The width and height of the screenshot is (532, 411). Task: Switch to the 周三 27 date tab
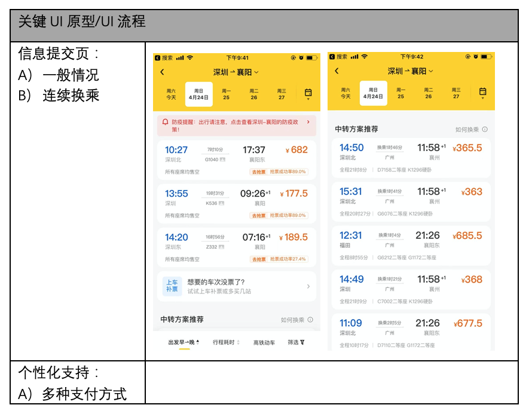(282, 94)
